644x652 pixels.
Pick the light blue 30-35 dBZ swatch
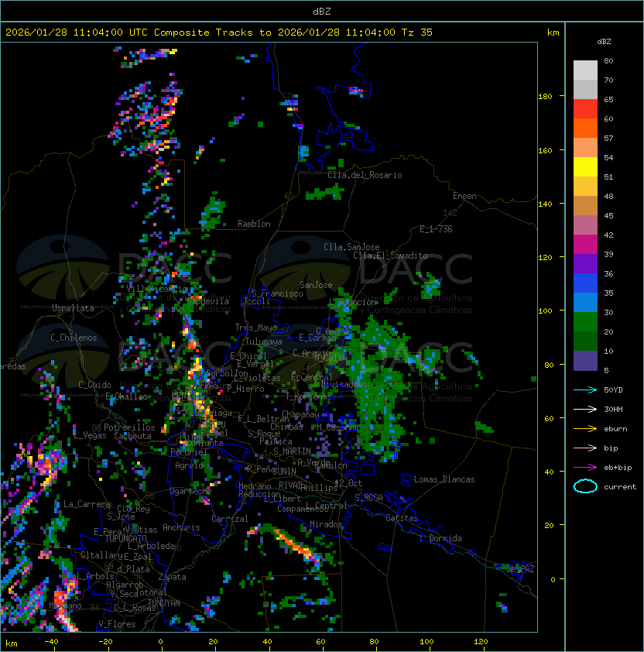[x=585, y=302]
